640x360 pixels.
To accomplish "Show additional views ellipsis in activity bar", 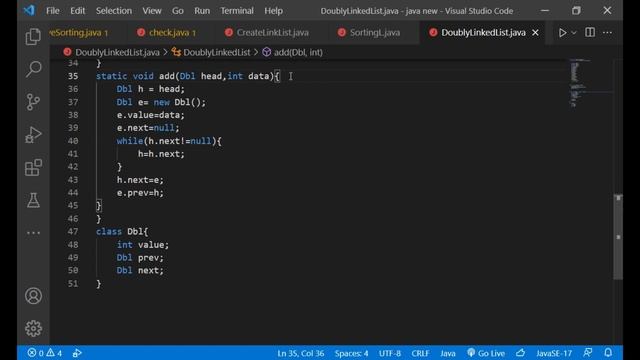I will pyautogui.click(x=33, y=233).
